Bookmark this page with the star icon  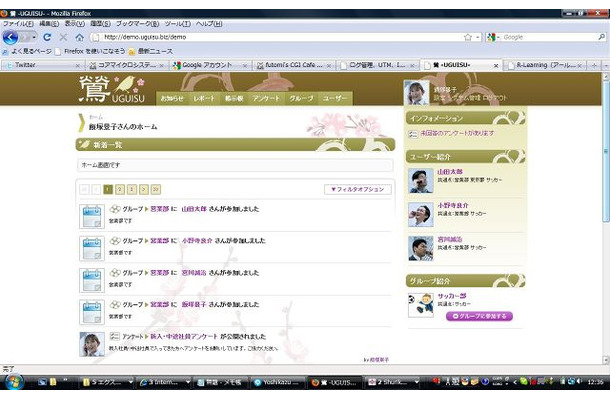coord(468,37)
